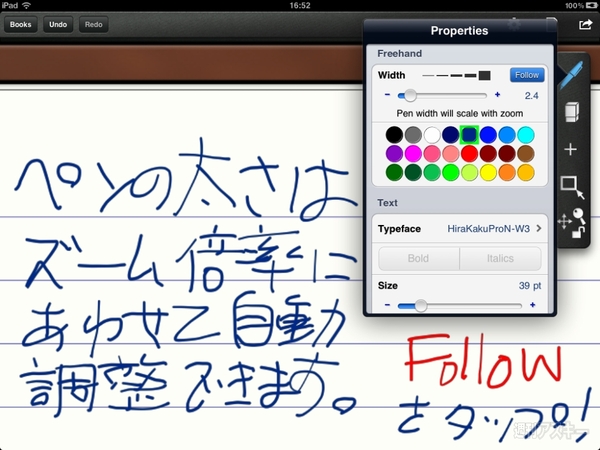
Task: Pick the amber color swatch
Action: (x=526, y=173)
